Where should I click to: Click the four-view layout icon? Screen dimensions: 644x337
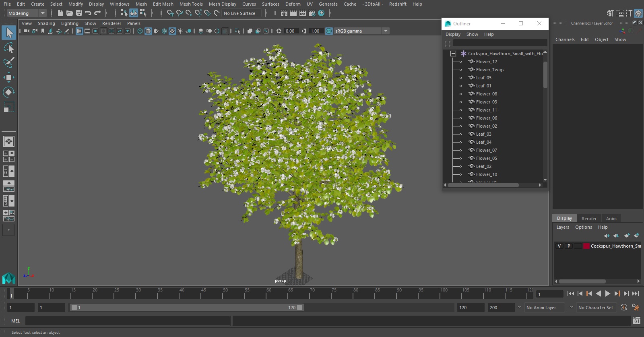coord(9,156)
